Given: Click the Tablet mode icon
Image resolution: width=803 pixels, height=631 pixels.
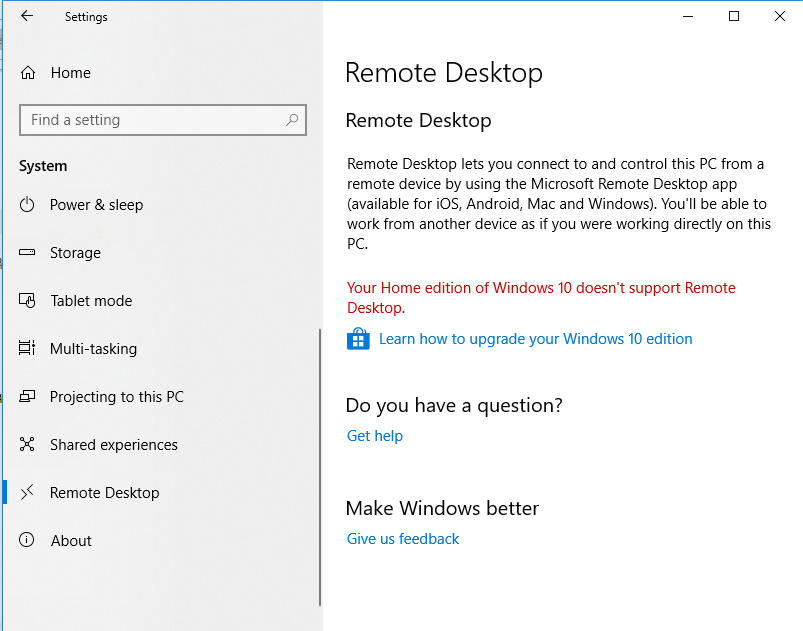Looking at the screenshot, I should click(27, 300).
